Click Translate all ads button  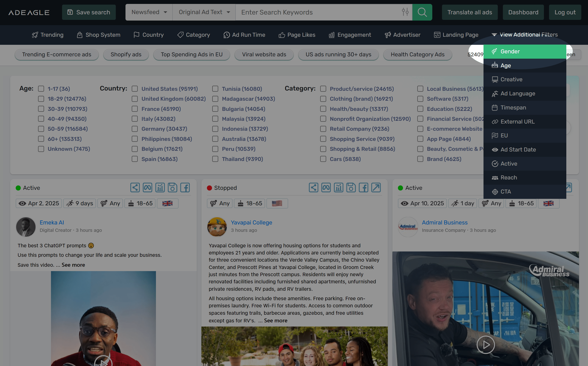point(469,12)
